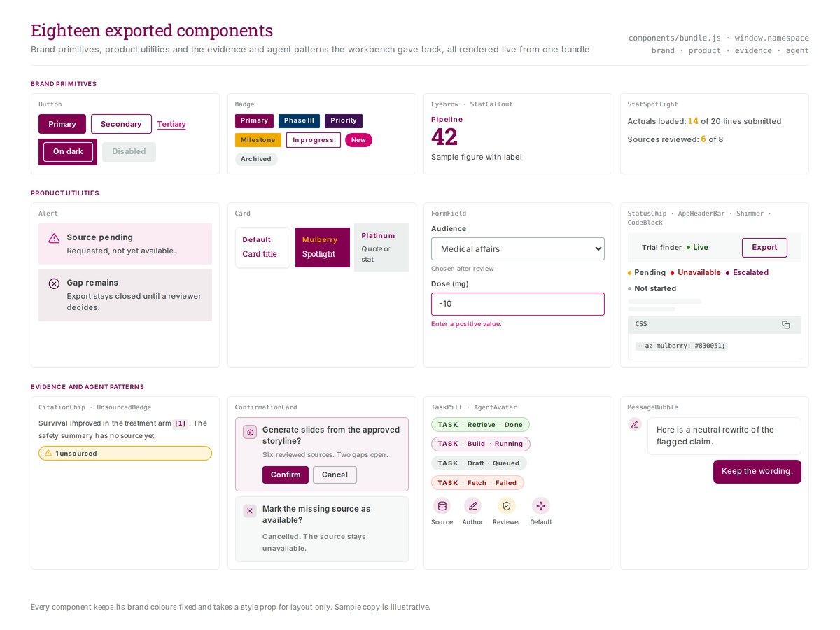Select the Source database avatar icon
Image resolution: width=840 pixels, height=630 pixels.
pos(442,506)
